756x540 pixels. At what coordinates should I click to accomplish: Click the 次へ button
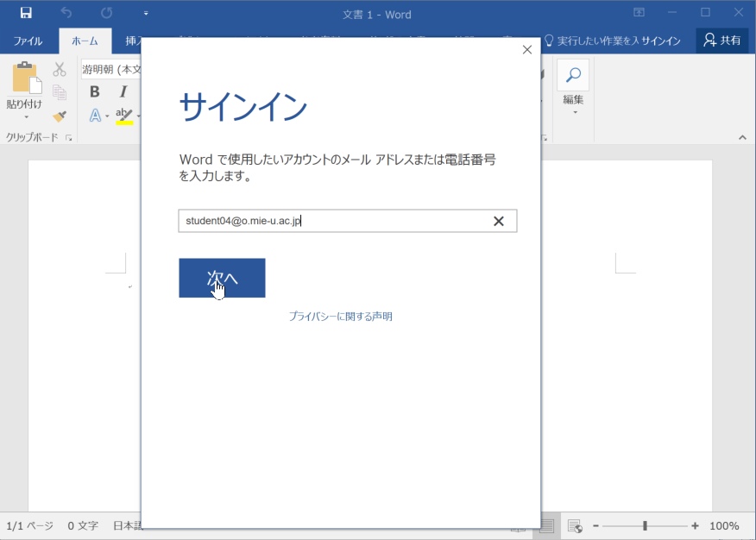coord(222,278)
